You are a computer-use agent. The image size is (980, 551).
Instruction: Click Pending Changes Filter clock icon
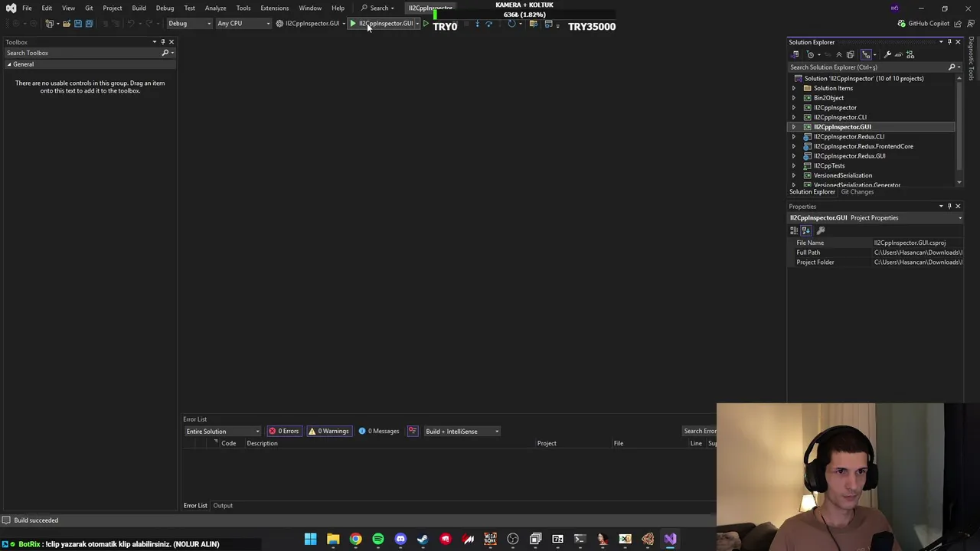810,54
